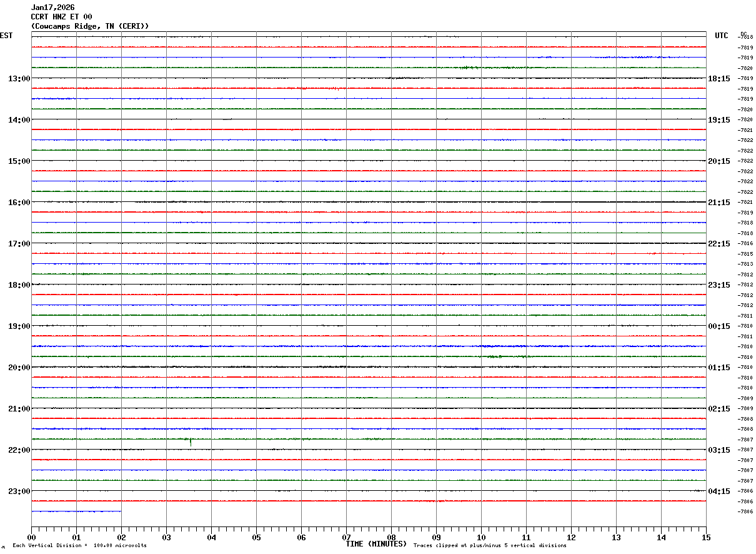756x554 pixels.
Task: Select the DC offset value -7815
Action: click(745, 254)
